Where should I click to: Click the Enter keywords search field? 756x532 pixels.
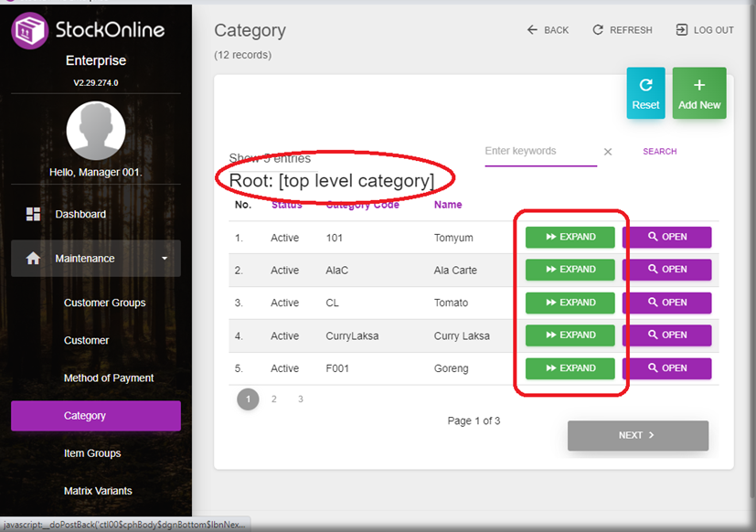(x=539, y=152)
